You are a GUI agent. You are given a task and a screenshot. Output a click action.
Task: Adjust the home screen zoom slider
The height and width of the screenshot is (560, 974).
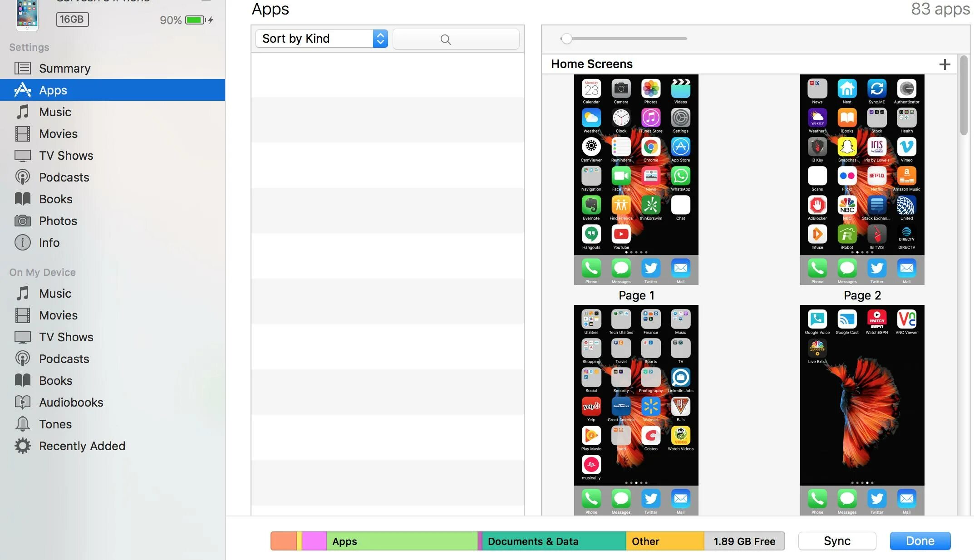(x=566, y=39)
